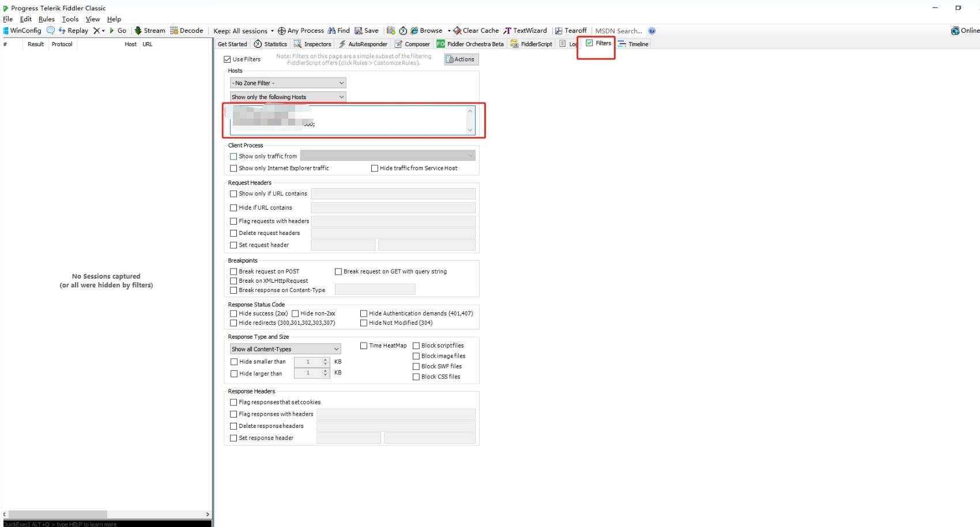
Task: Click the comment speech bubble icon
Action: pos(51,31)
